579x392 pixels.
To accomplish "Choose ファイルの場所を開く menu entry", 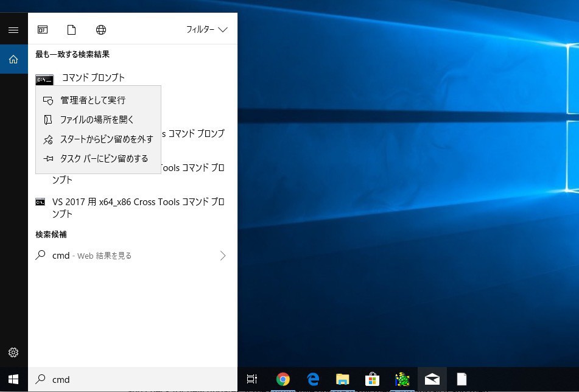I will coord(96,120).
